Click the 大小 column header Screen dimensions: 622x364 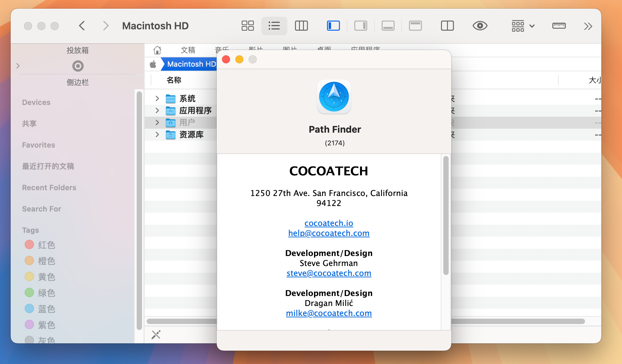[595, 80]
